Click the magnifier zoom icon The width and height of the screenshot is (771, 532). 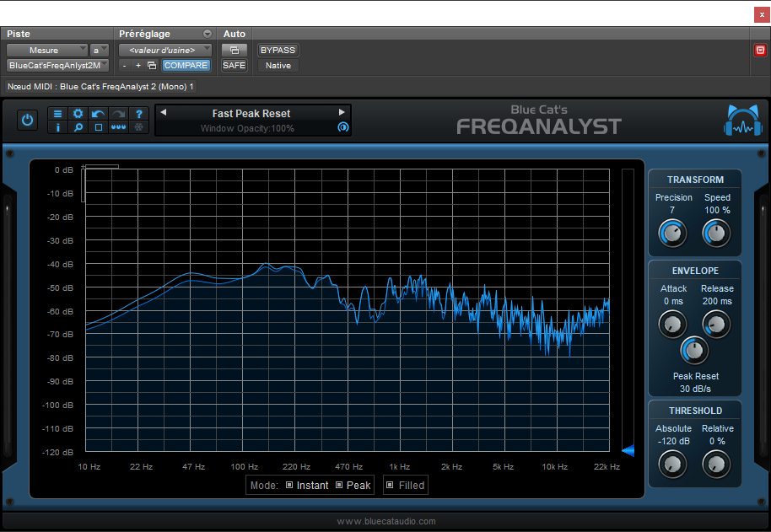(78, 127)
